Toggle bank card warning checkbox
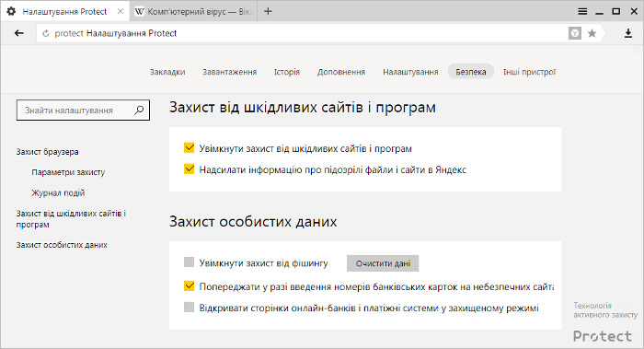This screenshot has width=644, height=349. (x=189, y=286)
